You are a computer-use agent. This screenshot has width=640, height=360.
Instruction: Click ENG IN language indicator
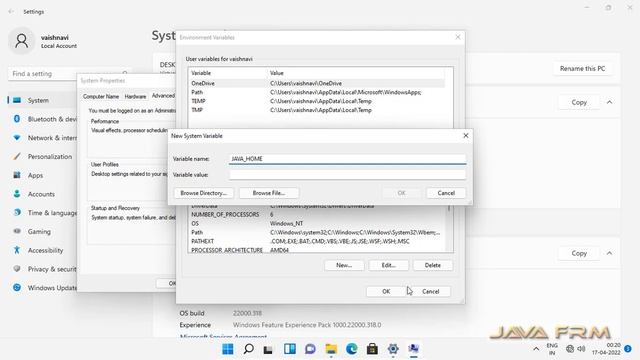pyautogui.click(x=552, y=349)
